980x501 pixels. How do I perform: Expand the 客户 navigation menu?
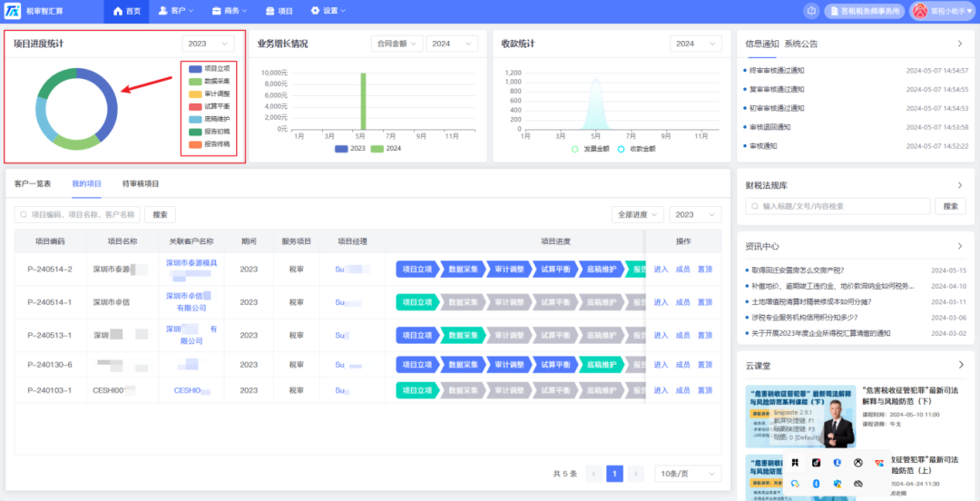coord(176,11)
